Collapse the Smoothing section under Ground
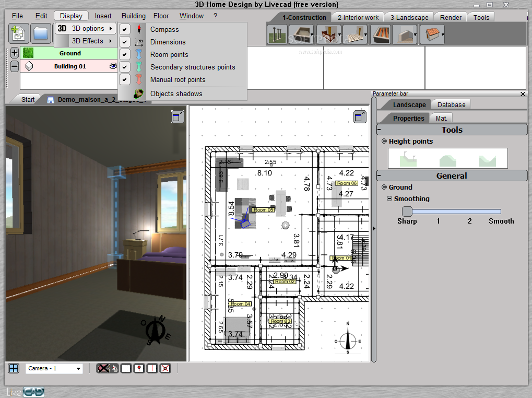Viewport: 532px width, 398px height. pos(390,198)
